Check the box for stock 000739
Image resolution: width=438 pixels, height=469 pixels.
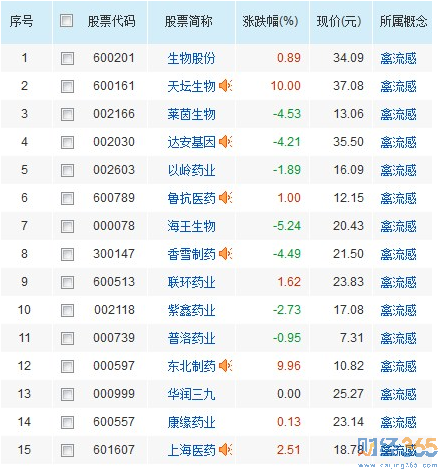pos(67,338)
